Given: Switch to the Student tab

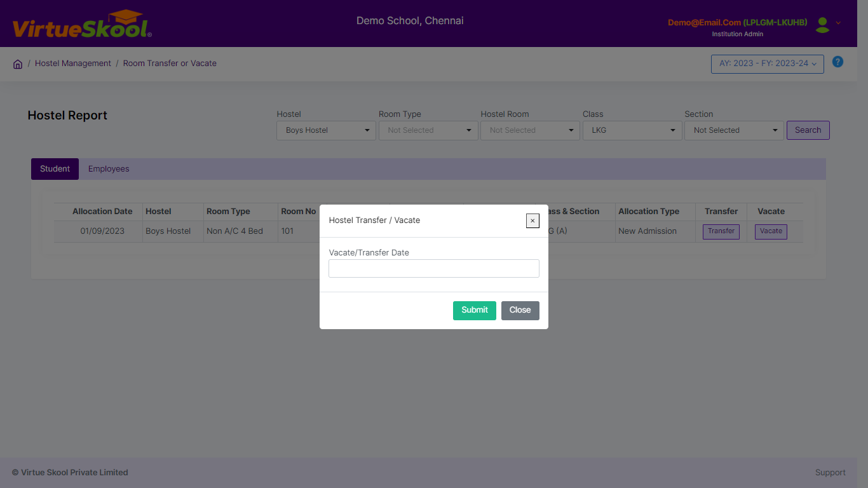Looking at the screenshot, I should coord(55,169).
